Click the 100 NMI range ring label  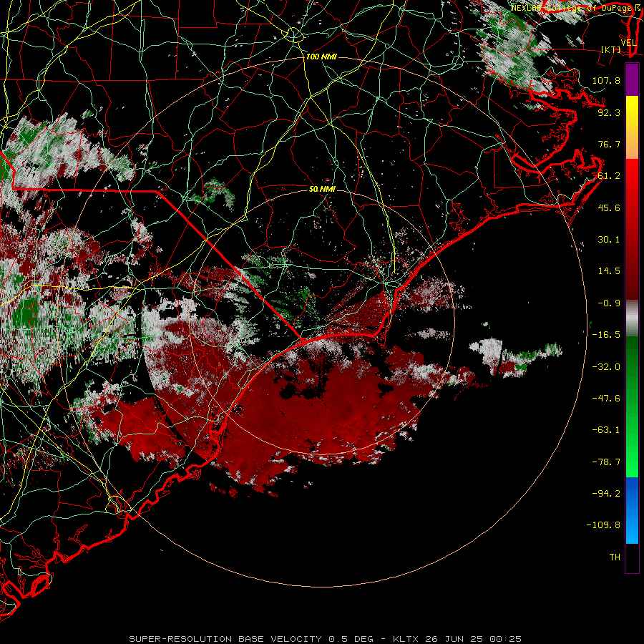pyautogui.click(x=321, y=57)
